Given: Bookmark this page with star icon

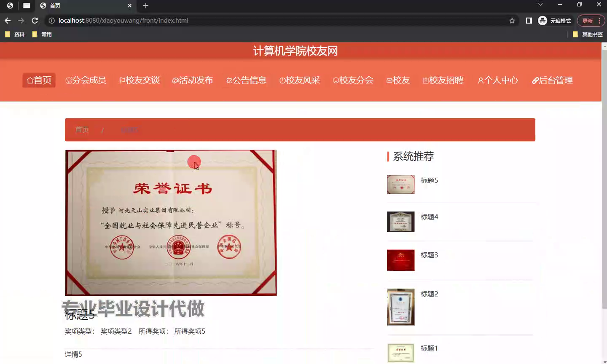Looking at the screenshot, I should 512,21.
